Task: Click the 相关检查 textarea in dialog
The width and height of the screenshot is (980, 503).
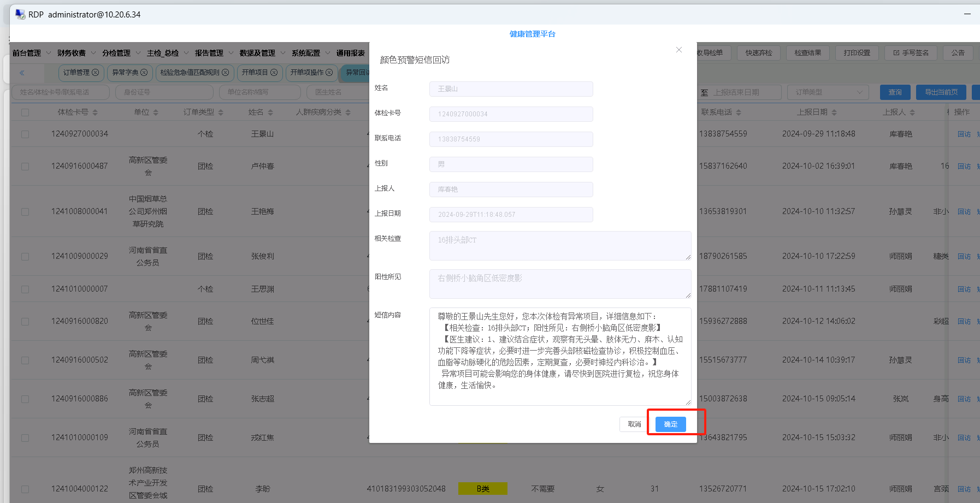Action: (x=560, y=246)
